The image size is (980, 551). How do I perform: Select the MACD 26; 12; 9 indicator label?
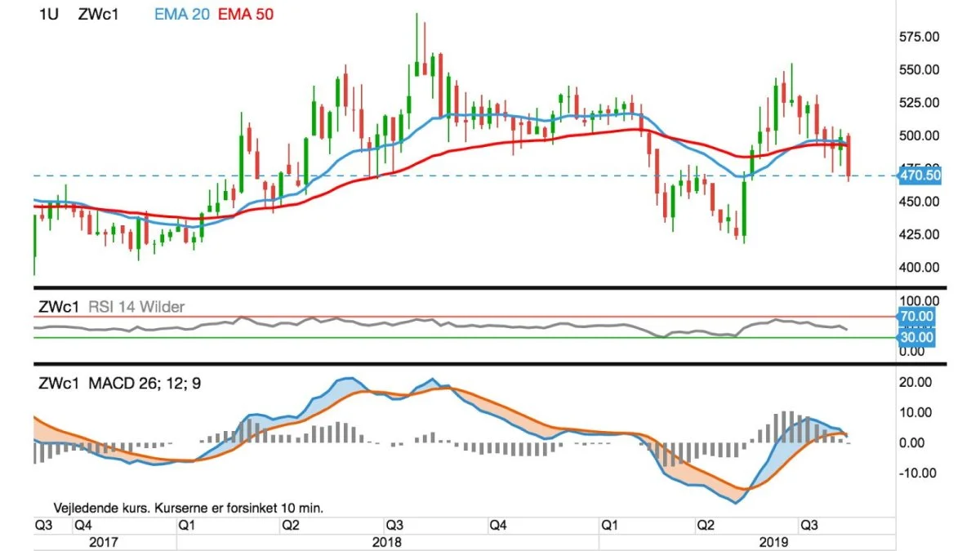click(x=145, y=382)
